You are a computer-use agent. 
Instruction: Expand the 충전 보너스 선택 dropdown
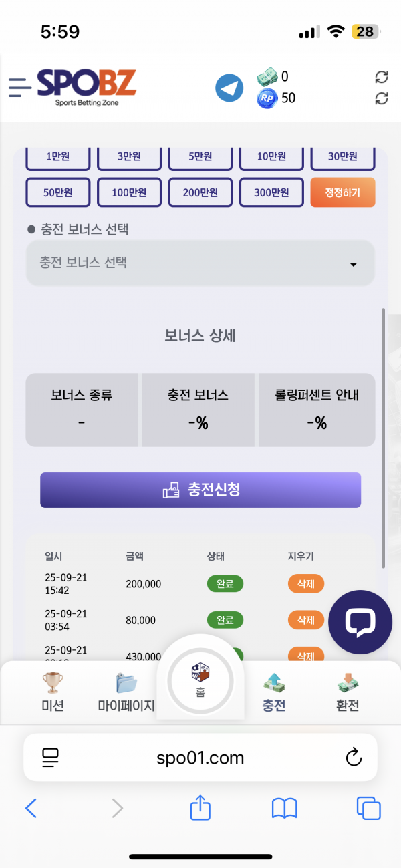coord(200,263)
